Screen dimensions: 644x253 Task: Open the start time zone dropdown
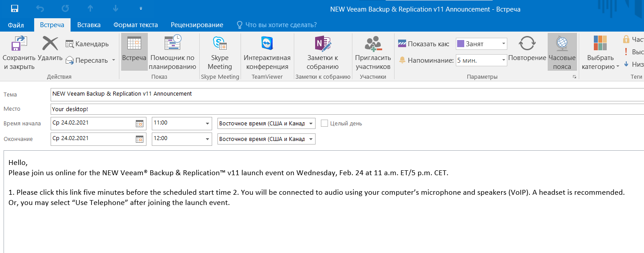[311, 124]
